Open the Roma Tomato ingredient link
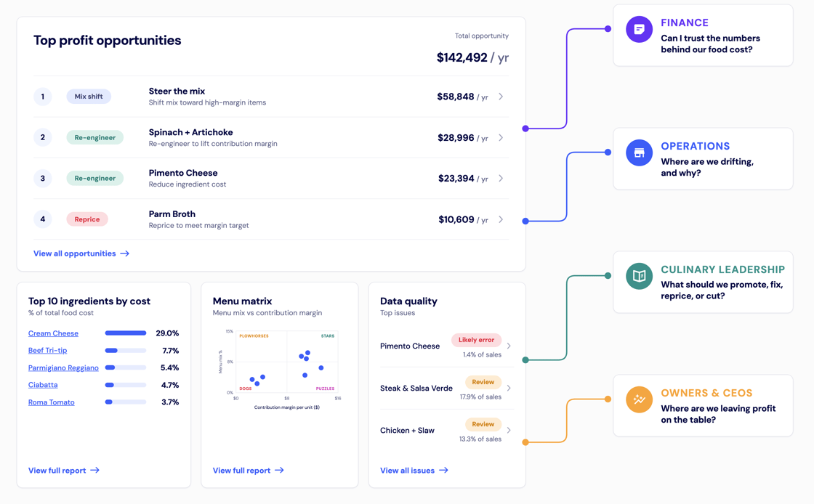Viewport: 814px width, 504px height. click(x=52, y=402)
